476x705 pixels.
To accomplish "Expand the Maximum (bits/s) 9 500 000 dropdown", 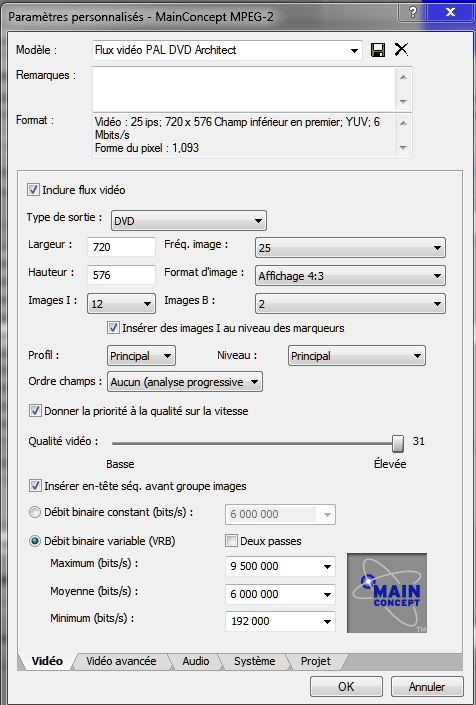I will coord(280,566).
